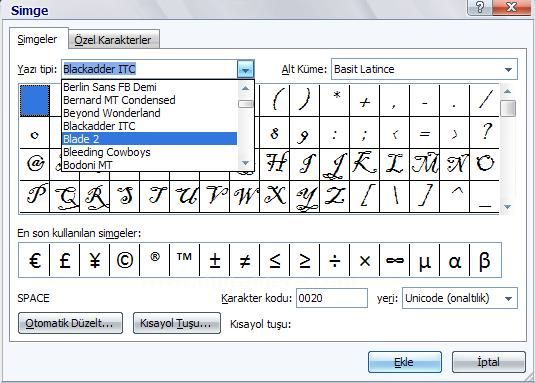535x383 pixels.
Task: Cancel with the İptal button
Action: [488, 362]
